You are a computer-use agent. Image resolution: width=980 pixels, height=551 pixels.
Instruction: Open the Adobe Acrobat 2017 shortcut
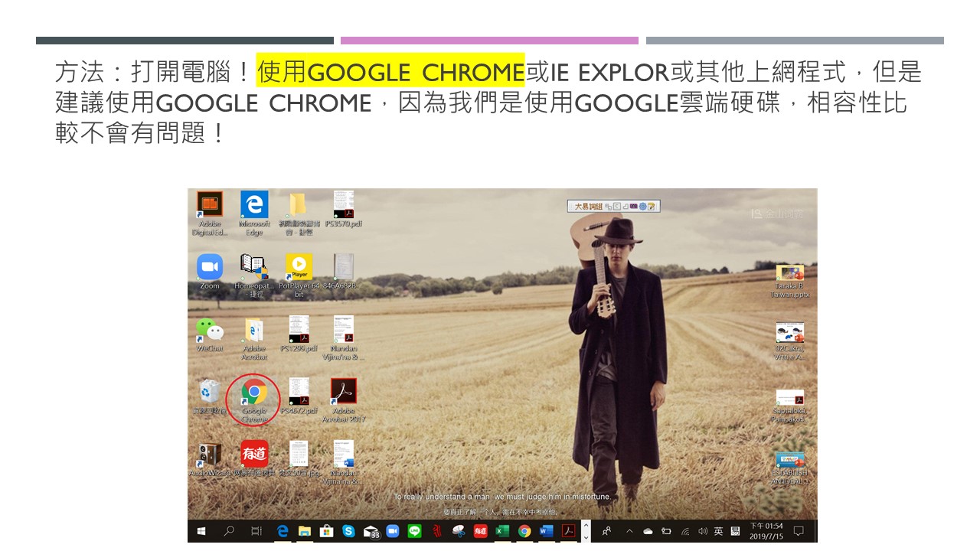pyautogui.click(x=344, y=399)
